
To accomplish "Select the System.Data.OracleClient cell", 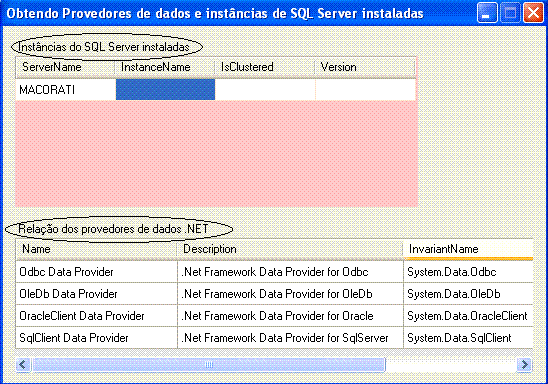I will click(468, 316).
